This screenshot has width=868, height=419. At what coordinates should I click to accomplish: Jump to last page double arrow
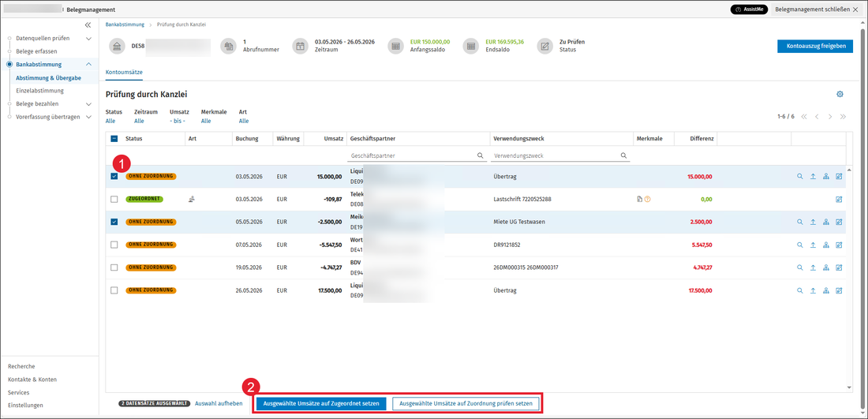pos(843,117)
